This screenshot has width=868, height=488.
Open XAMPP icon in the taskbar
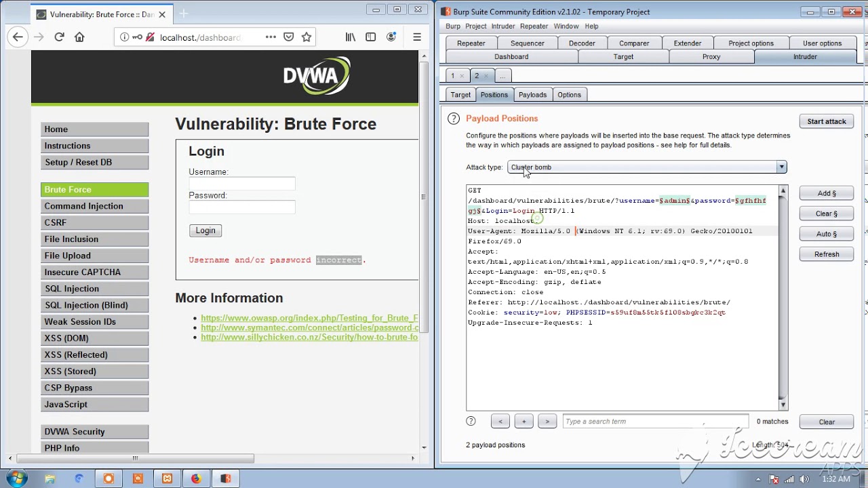click(x=167, y=479)
